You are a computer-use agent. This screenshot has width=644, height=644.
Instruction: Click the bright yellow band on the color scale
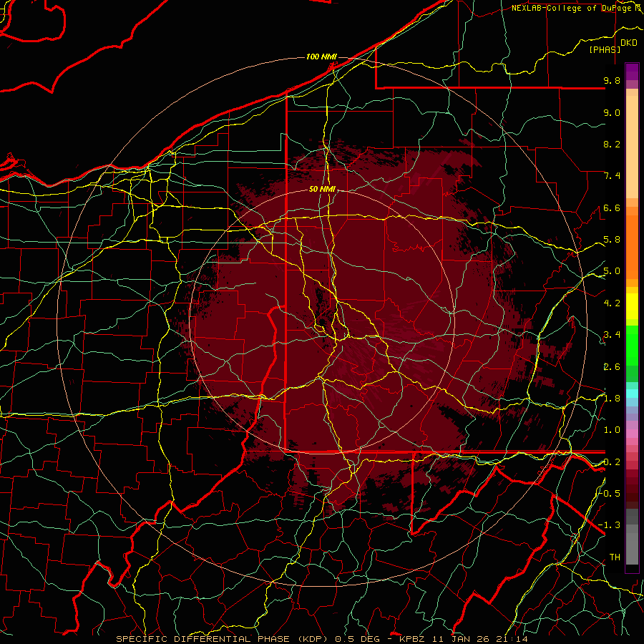pyautogui.click(x=632, y=306)
